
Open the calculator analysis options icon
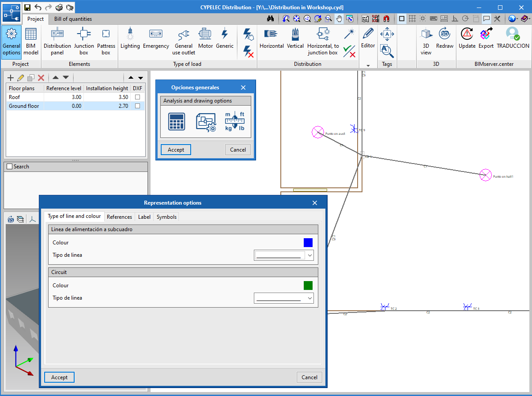click(177, 122)
